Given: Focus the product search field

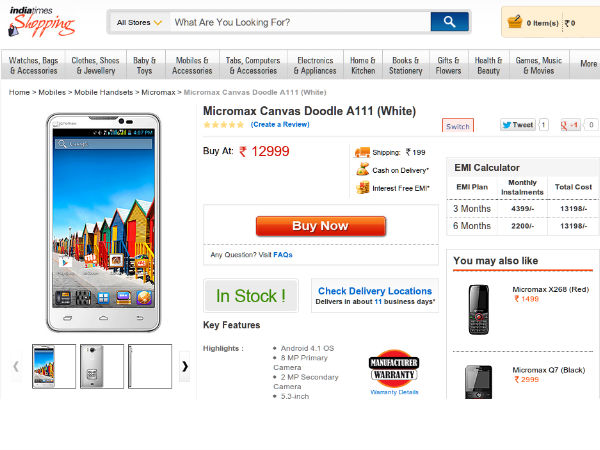Looking at the screenshot, I should (299, 21).
